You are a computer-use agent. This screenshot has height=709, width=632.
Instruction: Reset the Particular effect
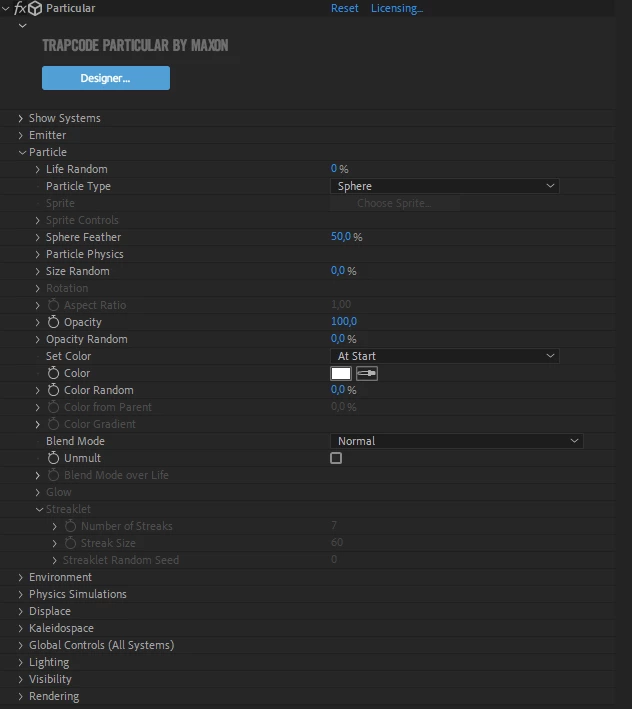[x=344, y=8]
